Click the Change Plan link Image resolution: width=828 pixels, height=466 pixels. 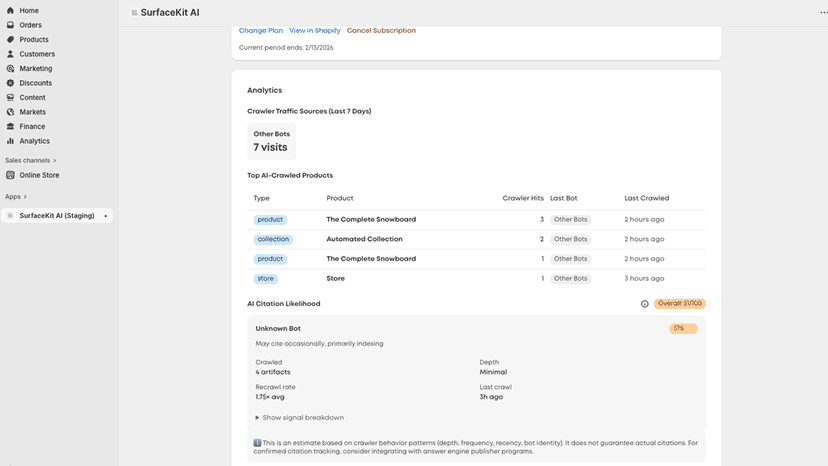click(261, 31)
